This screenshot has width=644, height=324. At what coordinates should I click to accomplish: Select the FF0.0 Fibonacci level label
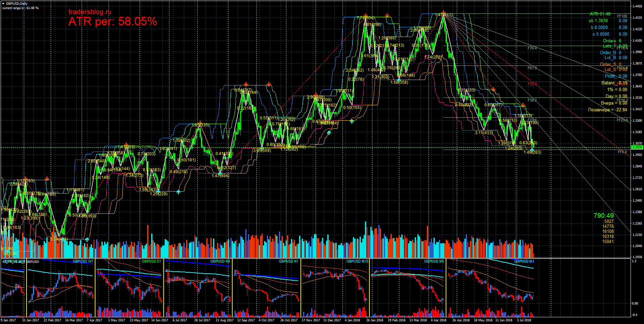coord(622,152)
